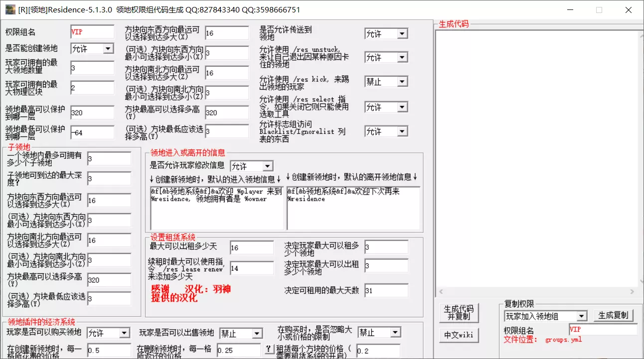Viewport: 644px width, 359px height.
Task: Click the default leave-message text box
Action: [353, 208]
